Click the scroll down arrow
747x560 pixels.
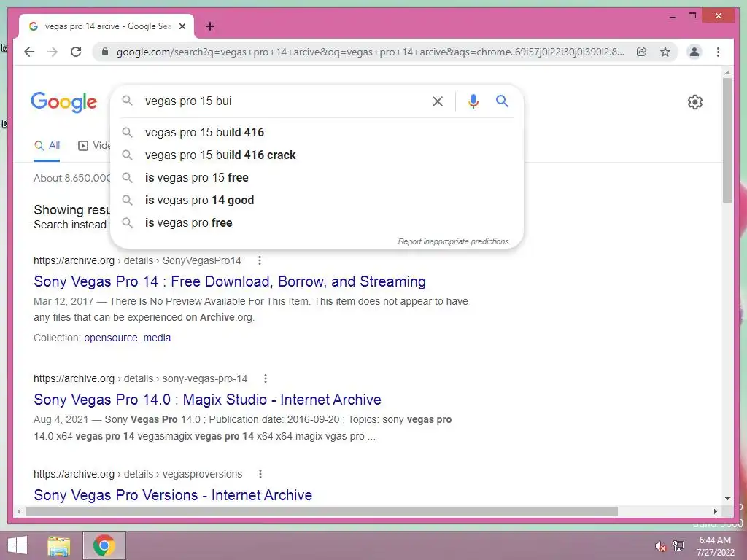[x=727, y=499]
